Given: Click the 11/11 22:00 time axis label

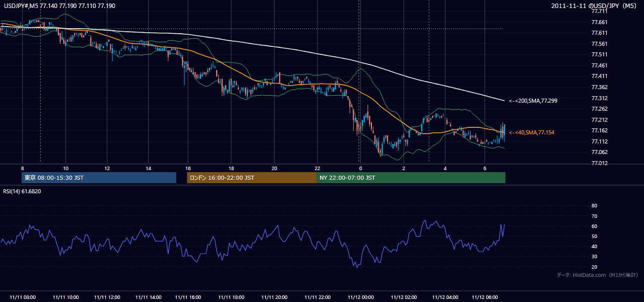Looking at the screenshot, I should tap(318, 297).
